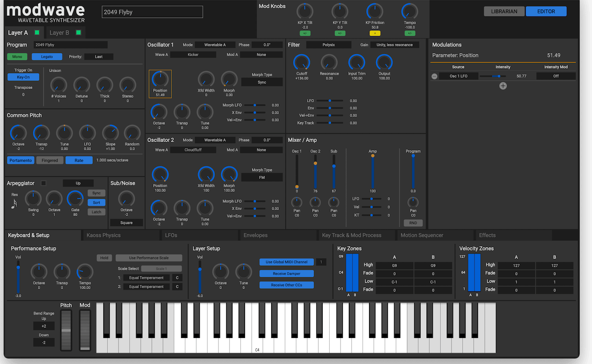Open modulation Source dropdown Osc 1 LFO
This screenshot has width=592, height=364.
(x=459, y=76)
